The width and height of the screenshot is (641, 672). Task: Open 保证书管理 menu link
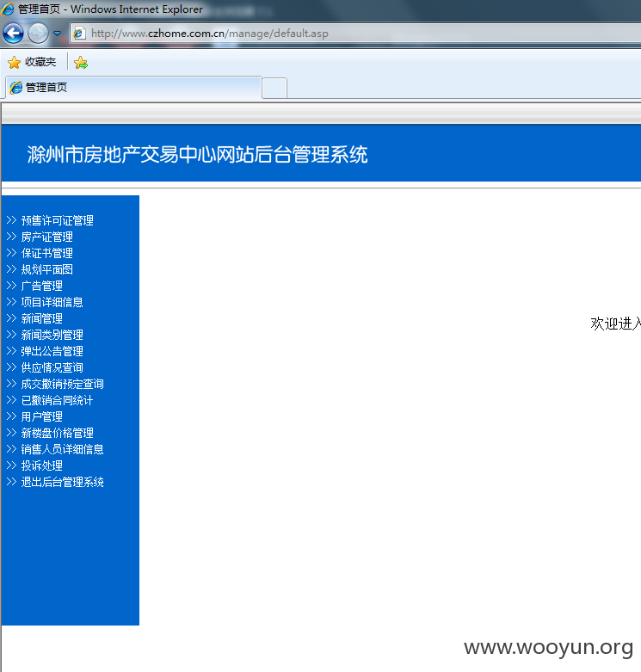tap(46, 253)
